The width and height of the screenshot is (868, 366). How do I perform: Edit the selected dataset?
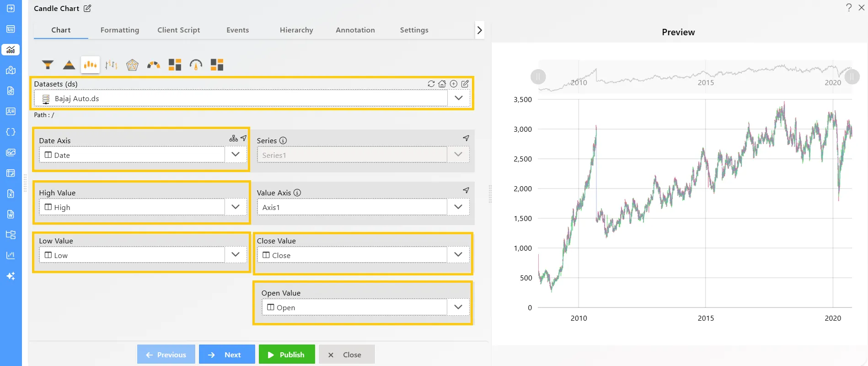point(465,84)
